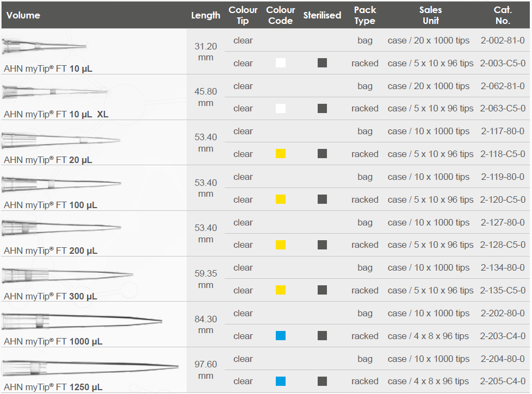
Task: Click the yellow colour code swatch for 2-118-C5-0
Action: point(281,154)
